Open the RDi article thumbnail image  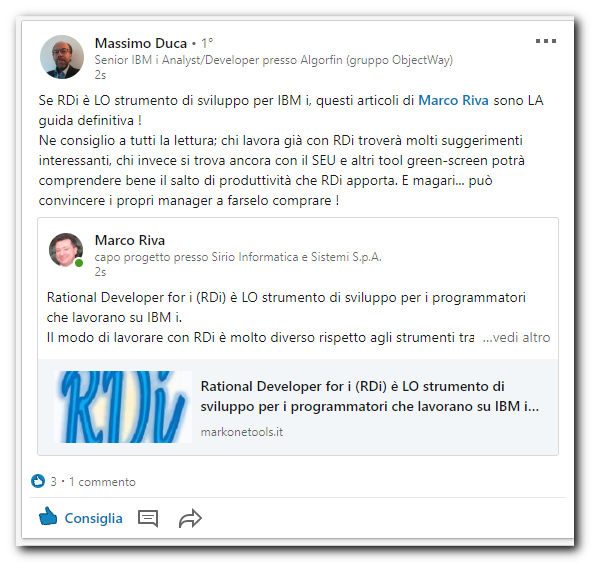coord(123,407)
